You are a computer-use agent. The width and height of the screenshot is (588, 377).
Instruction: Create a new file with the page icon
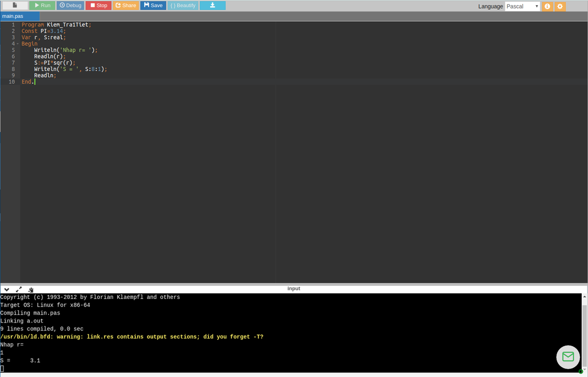14,5
